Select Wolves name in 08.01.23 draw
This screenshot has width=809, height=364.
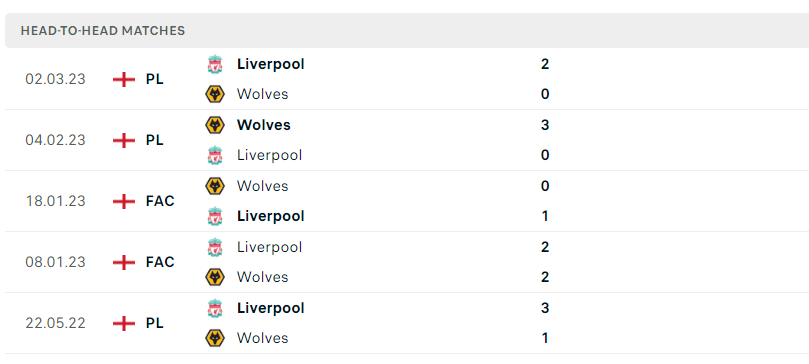[263, 277]
